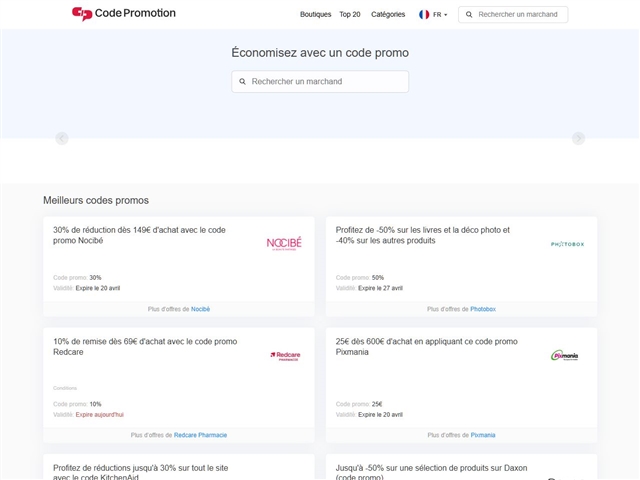
Task: Focus the main Rechercher un marchand field
Action: pyautogui.click(x=320, y=82)
